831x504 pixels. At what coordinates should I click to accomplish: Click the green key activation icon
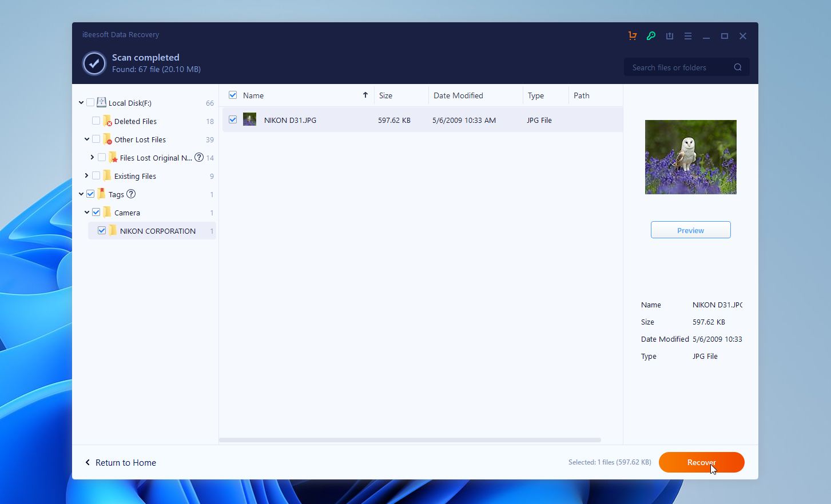coord(651,35)
